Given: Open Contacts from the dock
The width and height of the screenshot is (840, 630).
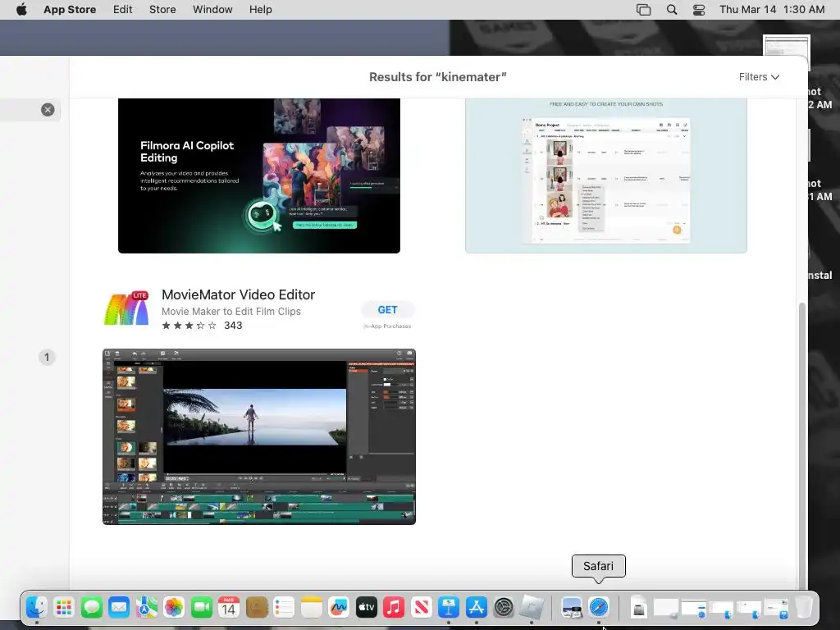Looking at the screenshot, I should [257, 608].
